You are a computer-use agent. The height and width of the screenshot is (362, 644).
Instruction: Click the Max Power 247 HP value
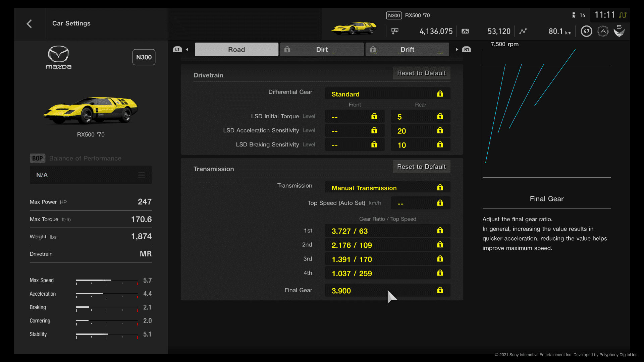tap(145, 202)
